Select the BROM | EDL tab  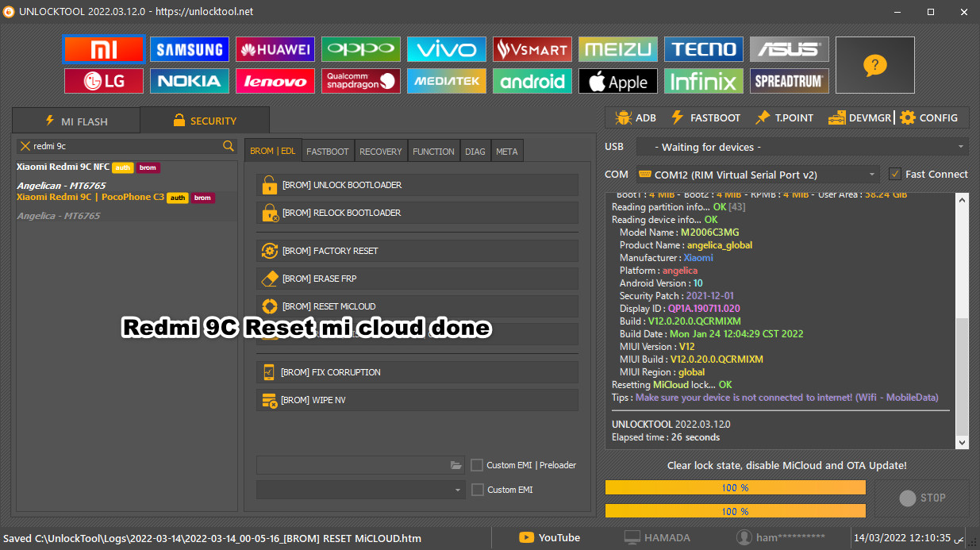click(x=272, y=151)
